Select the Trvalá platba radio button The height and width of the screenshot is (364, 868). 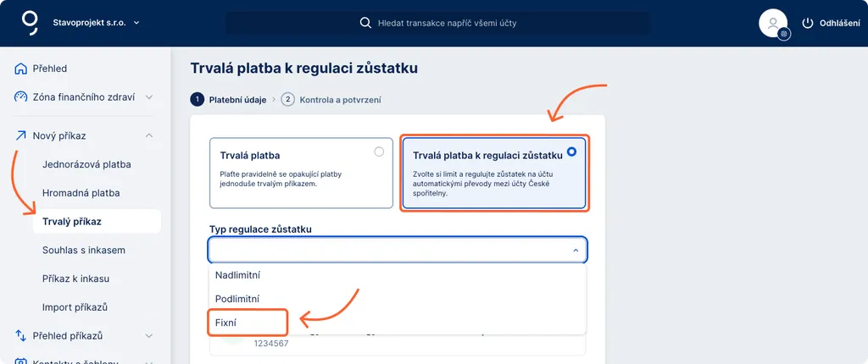[x=379, y=152]
